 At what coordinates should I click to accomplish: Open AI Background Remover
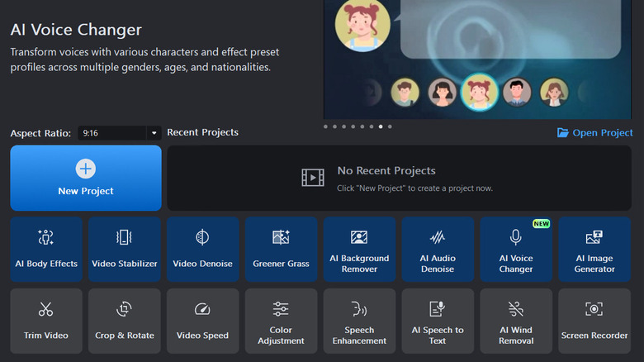[x=359, y=248]
